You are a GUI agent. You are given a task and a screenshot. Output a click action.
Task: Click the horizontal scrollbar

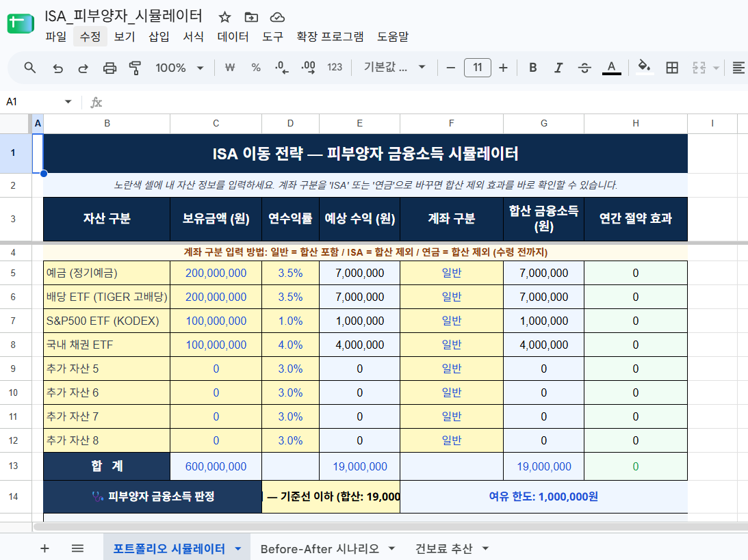click(x=390, y=526)
